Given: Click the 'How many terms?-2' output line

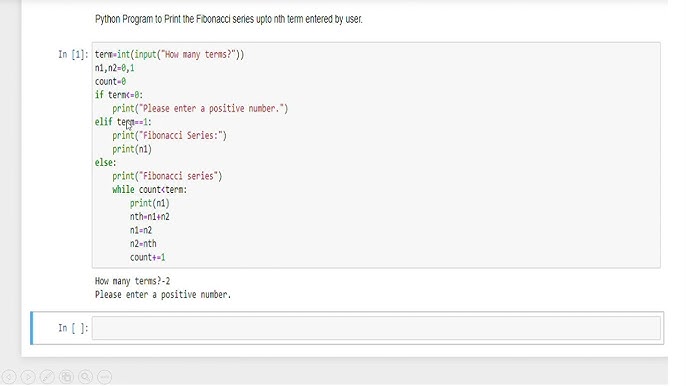Looking at the screenshot, I should pyautogui.click(x=133, y=281).
